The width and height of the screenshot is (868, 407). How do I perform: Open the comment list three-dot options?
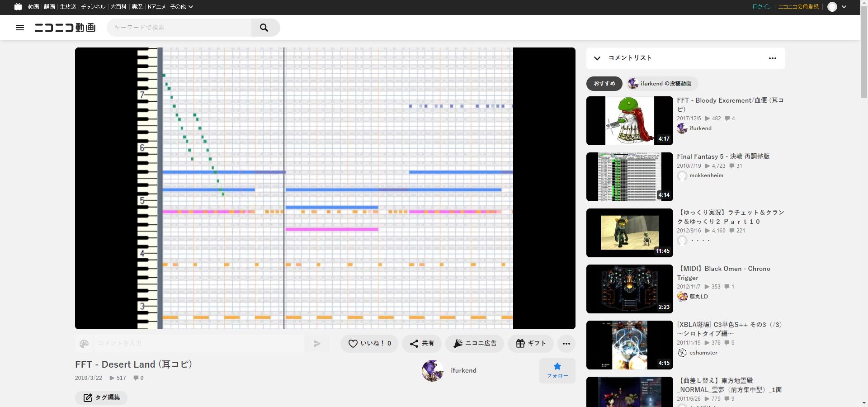(772, 58)
